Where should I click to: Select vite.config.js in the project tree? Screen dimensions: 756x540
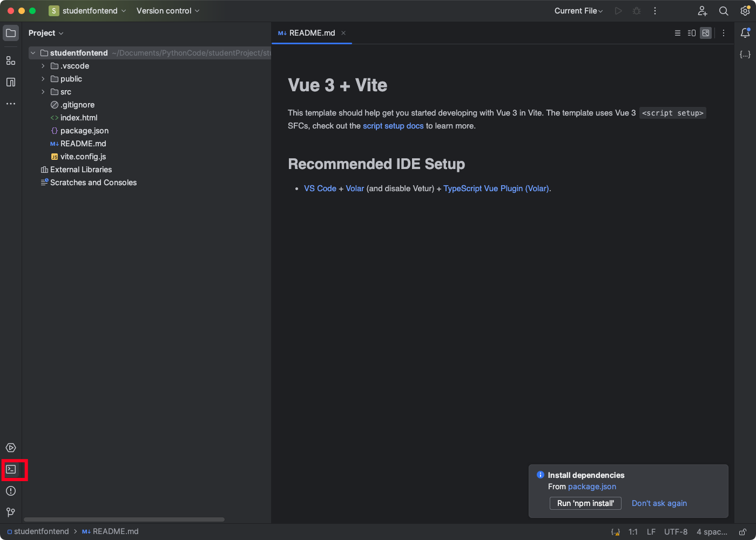pos(83,157)
